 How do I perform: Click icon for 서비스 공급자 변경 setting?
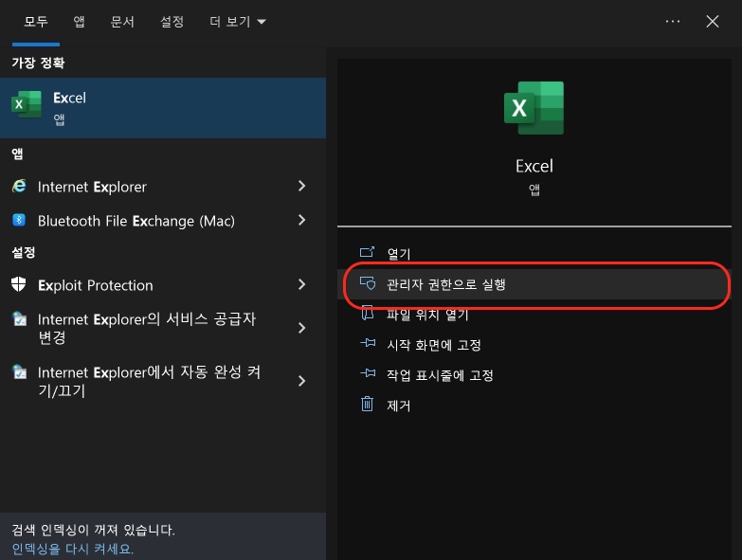click(19, 318)
